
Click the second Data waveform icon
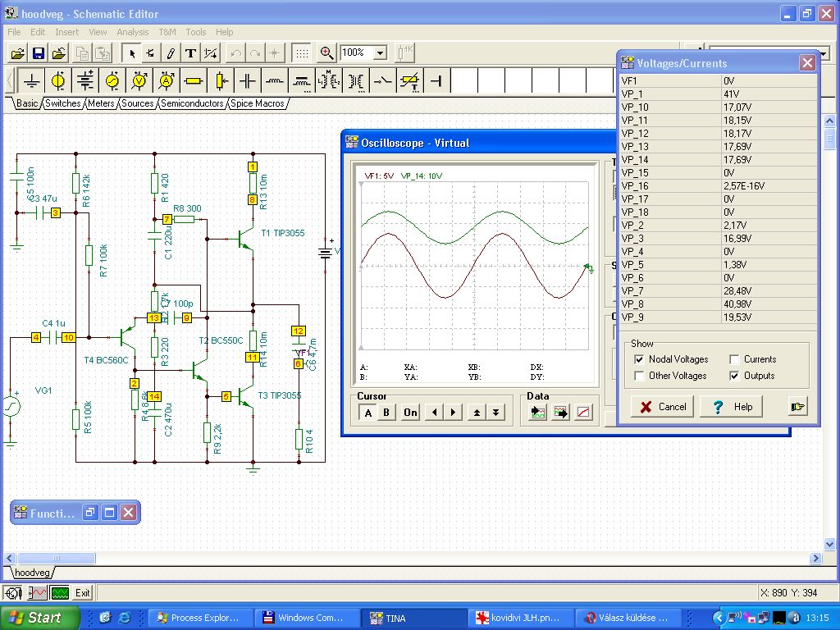click(560, 413)
